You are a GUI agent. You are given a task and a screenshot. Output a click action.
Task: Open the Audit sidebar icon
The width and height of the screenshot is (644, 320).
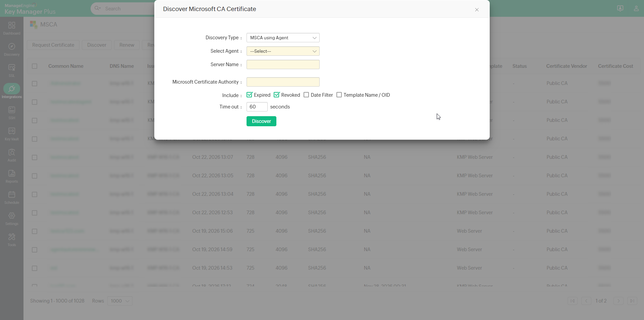[12, 152]
